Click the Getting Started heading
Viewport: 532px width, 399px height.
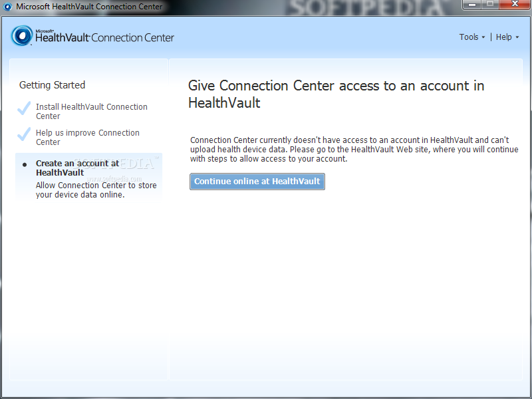[x=53, y=85]
